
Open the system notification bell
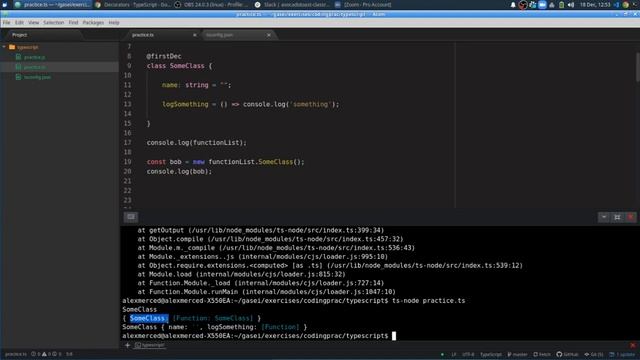pyautogui.click(x=513, y=5)
